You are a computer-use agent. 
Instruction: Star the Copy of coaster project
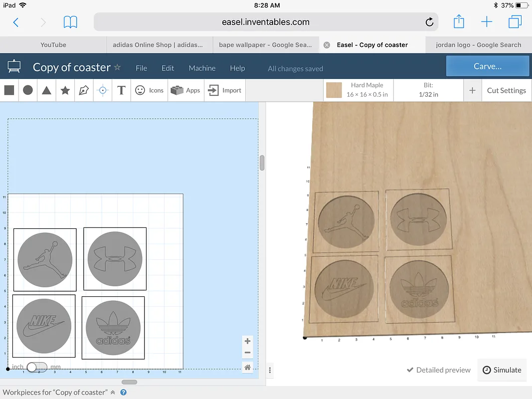(x=118, y=67)
